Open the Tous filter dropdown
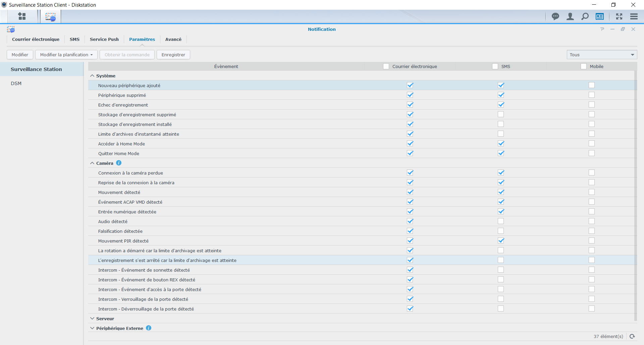This screenshot has height=345, width=644. (602, 55)
